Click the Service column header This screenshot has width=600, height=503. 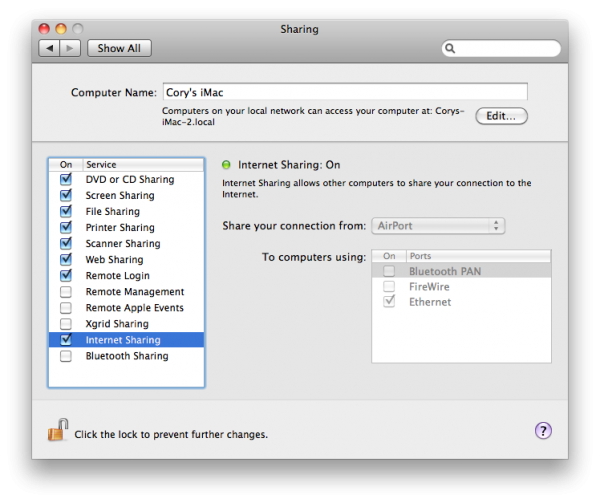[x=140, y=164]
